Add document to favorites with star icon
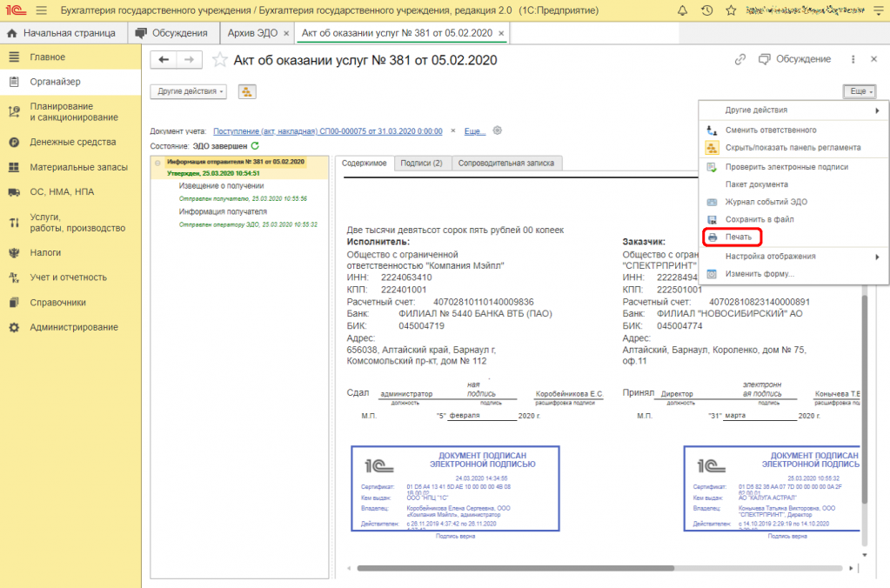 (219, 59)
